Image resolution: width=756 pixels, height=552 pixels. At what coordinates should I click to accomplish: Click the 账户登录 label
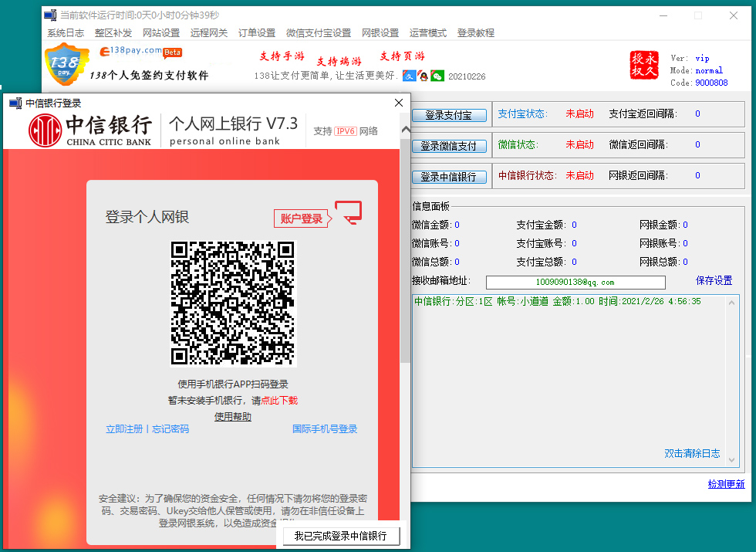[x=302, y=218]
